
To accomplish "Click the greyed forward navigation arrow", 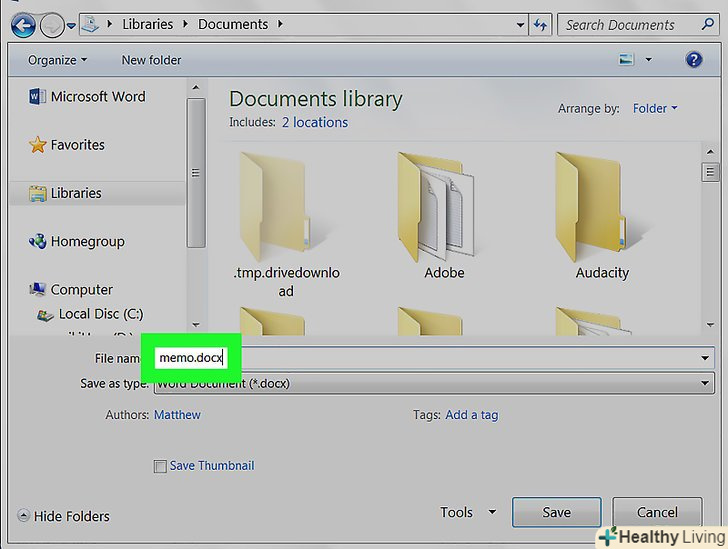I will click(x=52, y=25).
